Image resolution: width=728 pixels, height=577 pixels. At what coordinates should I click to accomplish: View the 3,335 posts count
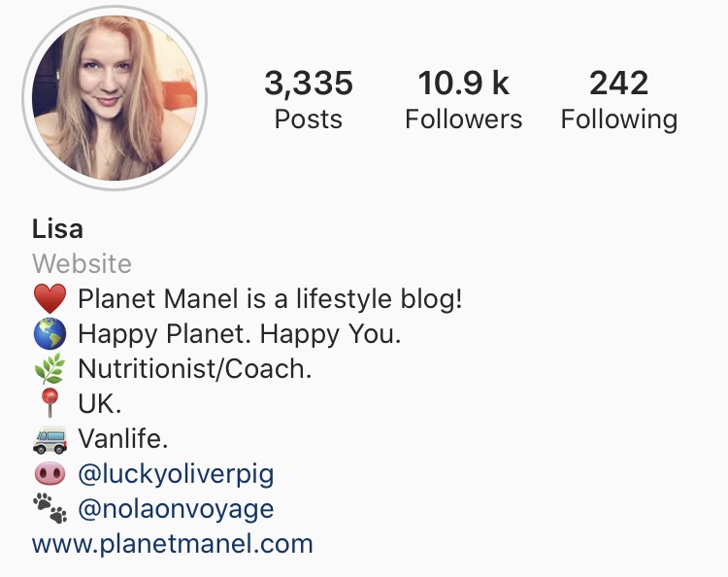pyautogui.click(x=309, y=84)
